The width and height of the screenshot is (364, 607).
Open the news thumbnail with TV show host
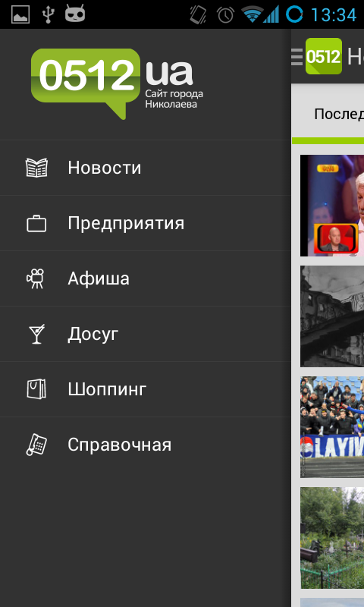pos(332,206)
